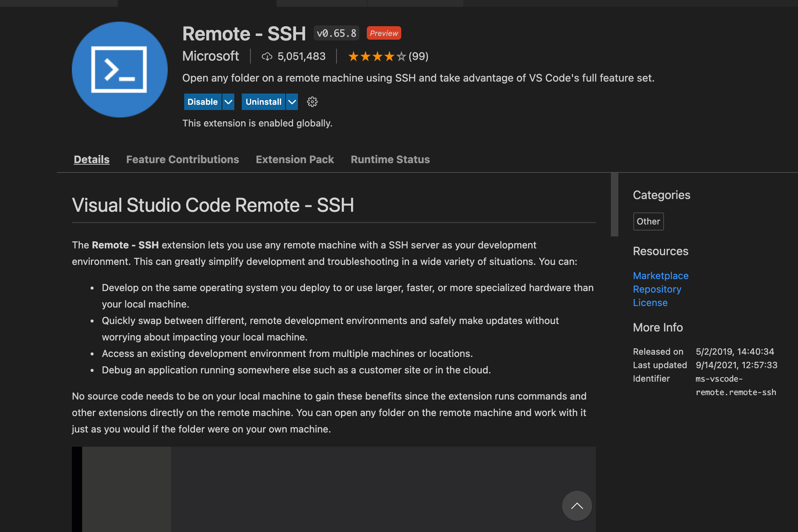Click the Other category tag
The height and width of the screenshot is (532, 798).
coord(648,221)
